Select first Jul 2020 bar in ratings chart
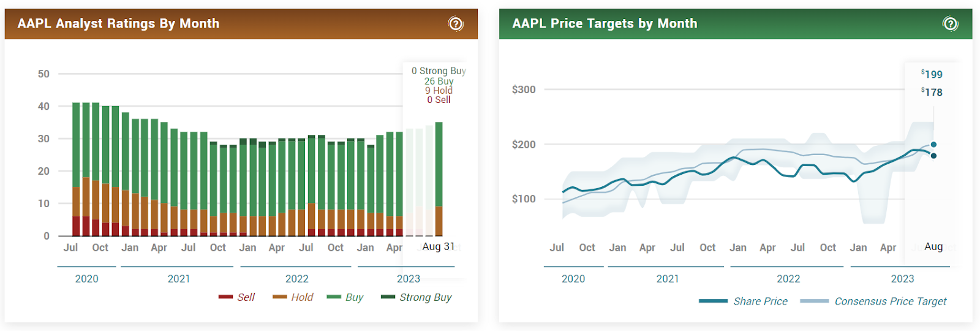The width and height of the screenshot is (980, 331). (x=76, y=169)
